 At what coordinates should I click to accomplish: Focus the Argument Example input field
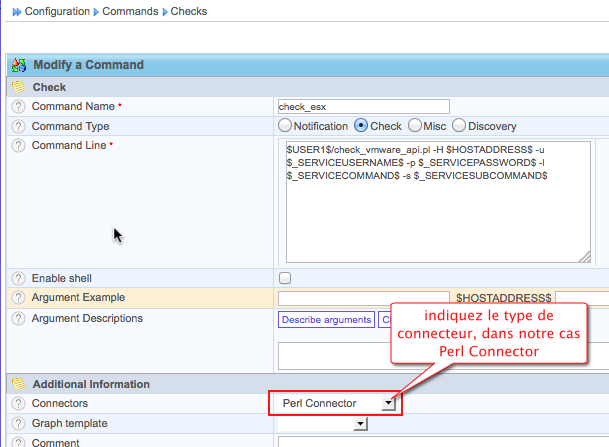click(364, 298)
